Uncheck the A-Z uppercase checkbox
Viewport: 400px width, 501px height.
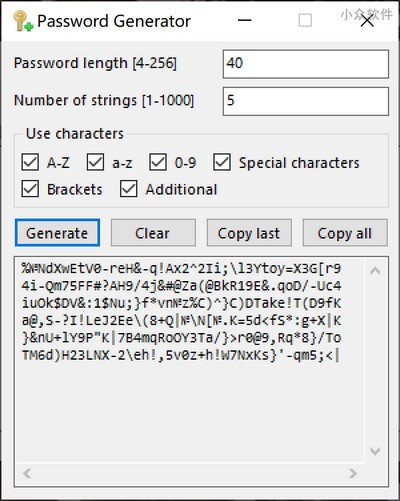[x=30, y=162]
